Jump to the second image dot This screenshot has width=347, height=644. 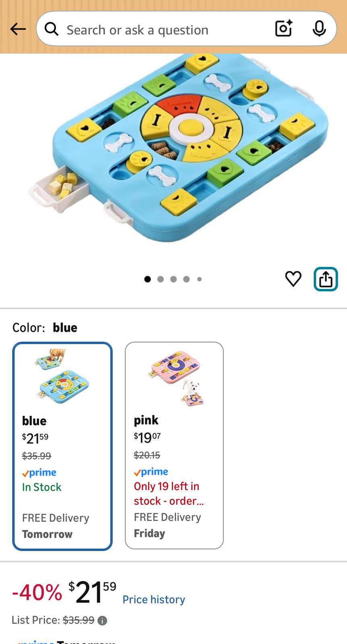(161, 279)
